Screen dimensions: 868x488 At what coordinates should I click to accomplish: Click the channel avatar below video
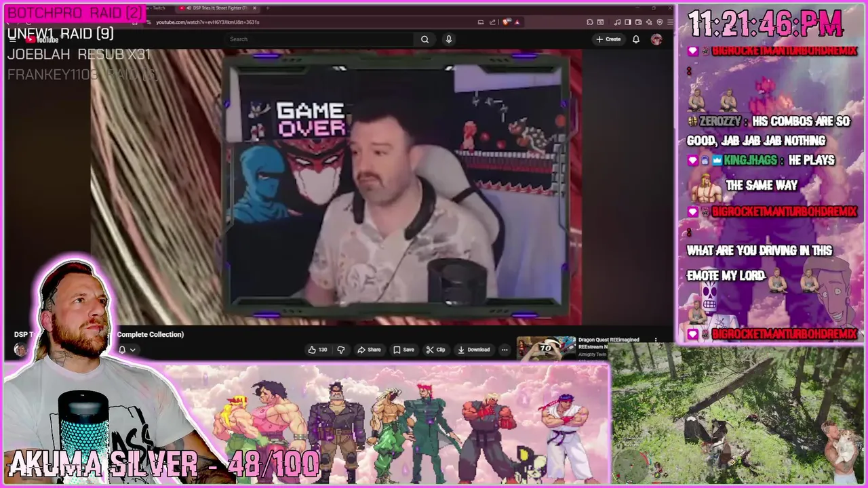20,350
